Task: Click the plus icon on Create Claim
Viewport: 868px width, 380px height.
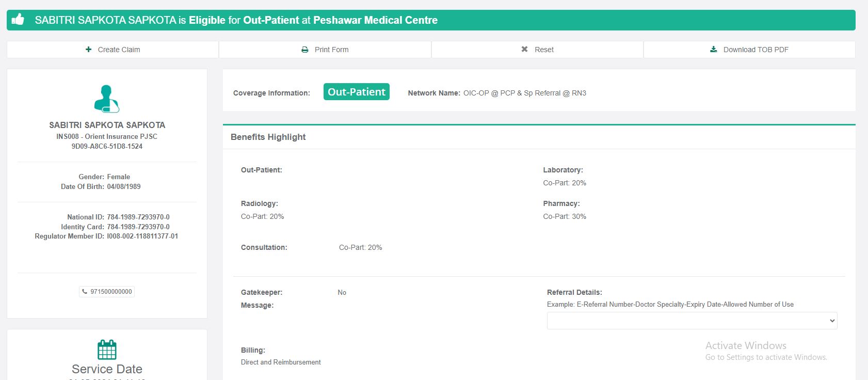Action: [x=89, y=50]
